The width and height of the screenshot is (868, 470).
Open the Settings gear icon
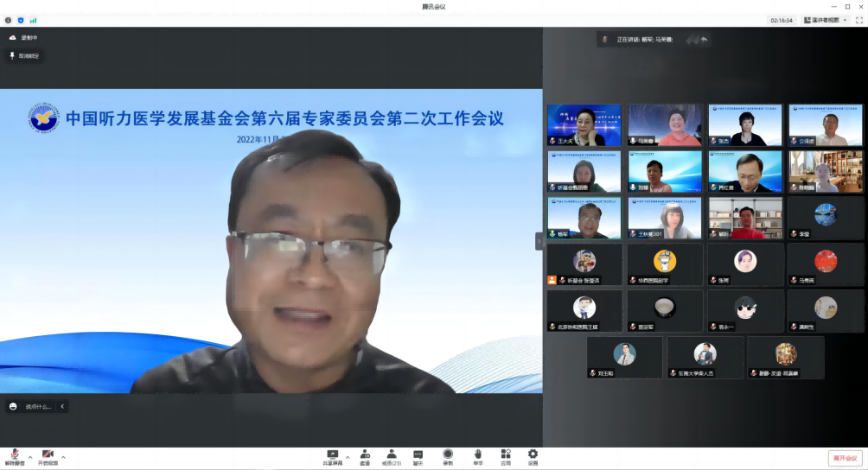(x=533, y=454)
